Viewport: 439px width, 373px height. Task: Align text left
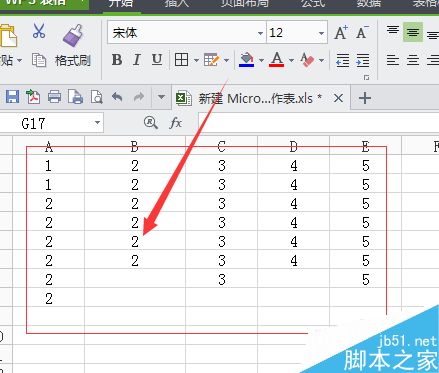pyautogui.click(x=393, y=60)
